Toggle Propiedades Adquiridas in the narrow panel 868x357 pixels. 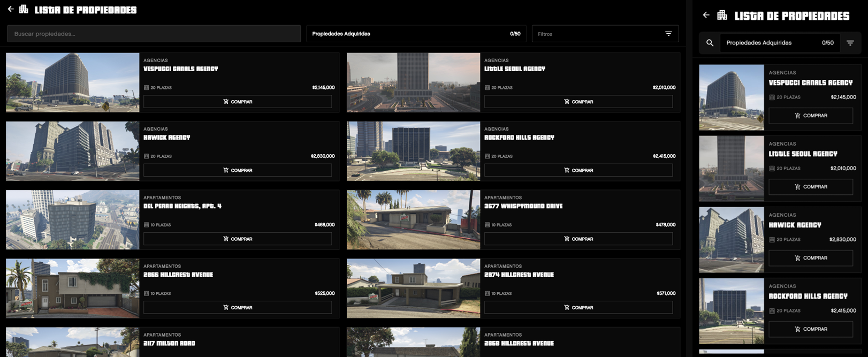[x=780, y=43]
